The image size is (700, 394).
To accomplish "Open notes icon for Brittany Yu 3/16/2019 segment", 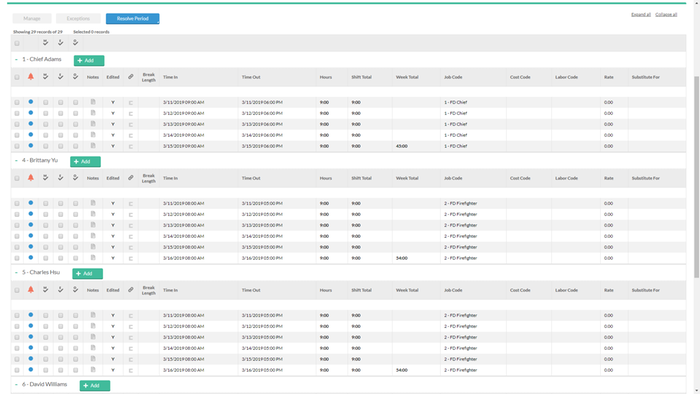I will point(93,258).
